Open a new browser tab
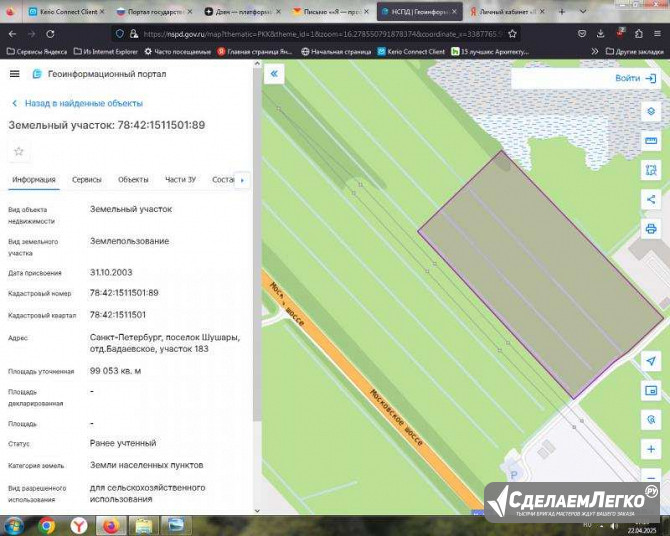Viewport: 670px width, 536px height. tap(562, 12)
